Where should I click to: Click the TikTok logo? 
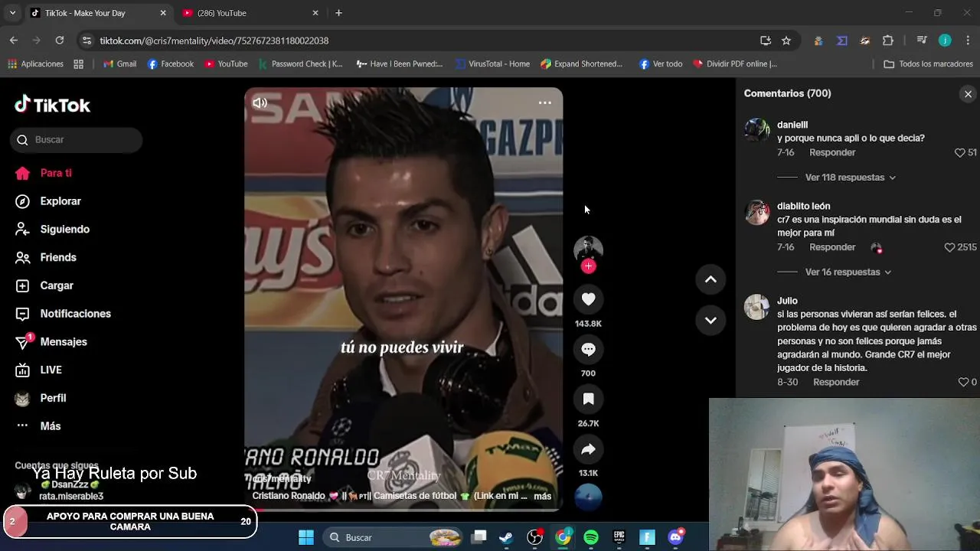(53, 105)
